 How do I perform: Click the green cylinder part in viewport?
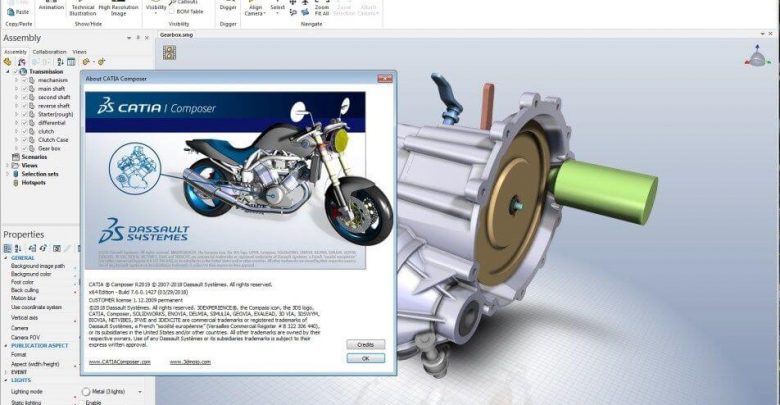(604, 191)
